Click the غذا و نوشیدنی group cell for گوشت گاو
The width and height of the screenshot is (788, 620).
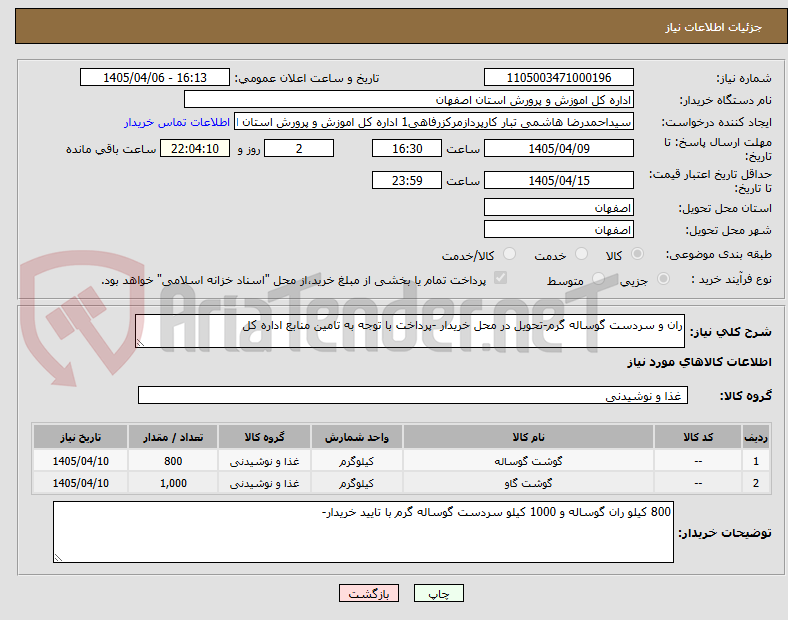coord(264,483)
